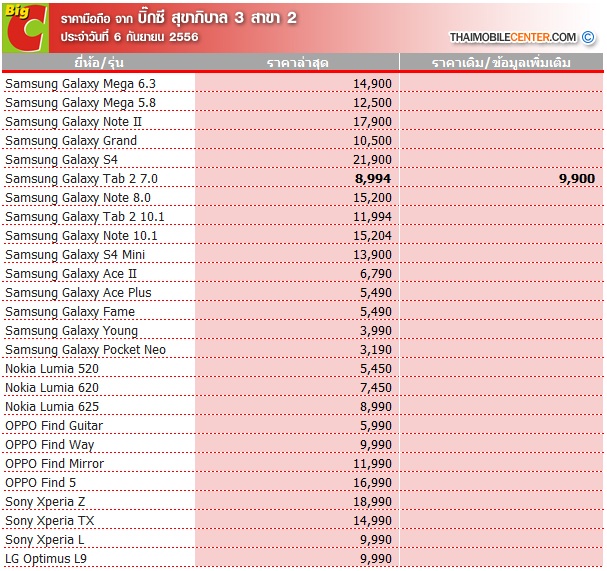Select Samsung Galaxy S4 Mini name
This screenshot has height=571, width=607.
(75, 254)
